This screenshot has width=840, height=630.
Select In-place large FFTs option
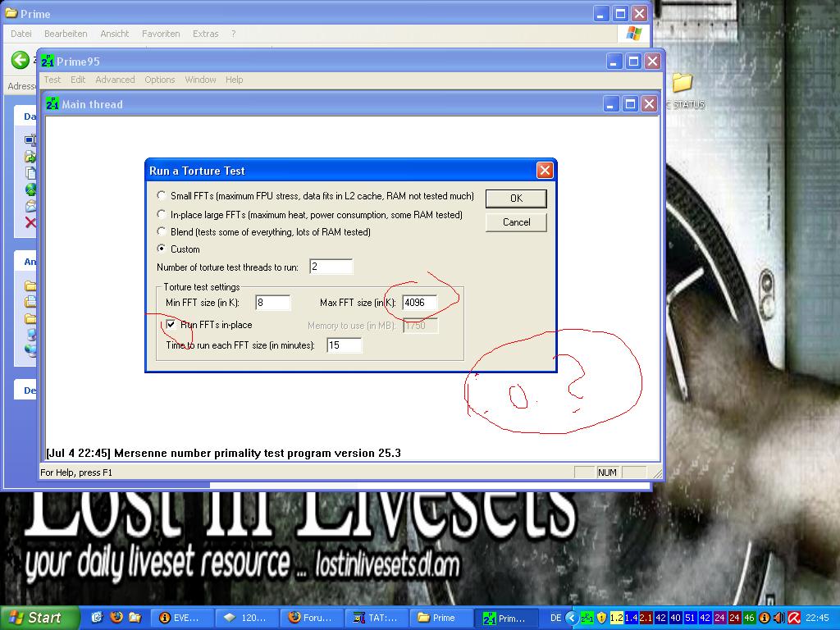pos(161,215)
